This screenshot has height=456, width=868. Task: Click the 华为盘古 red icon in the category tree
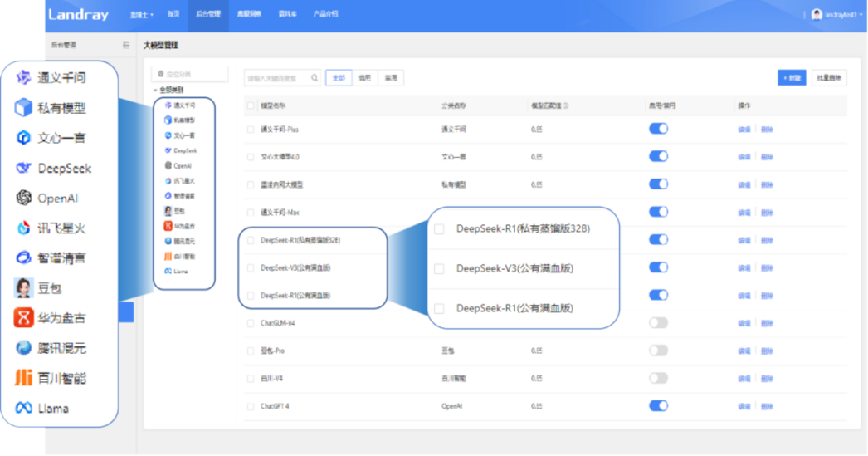click(x=168, y=226)
